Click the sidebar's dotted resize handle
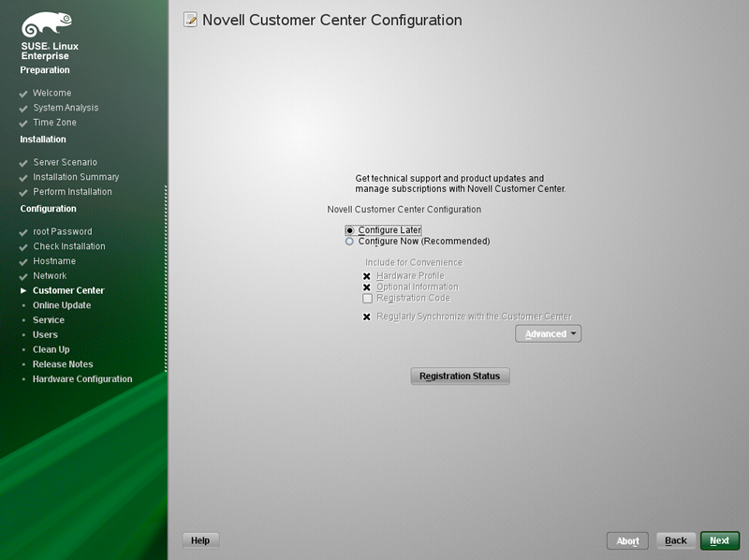This screenshot has height=560, width=749. 166,278
